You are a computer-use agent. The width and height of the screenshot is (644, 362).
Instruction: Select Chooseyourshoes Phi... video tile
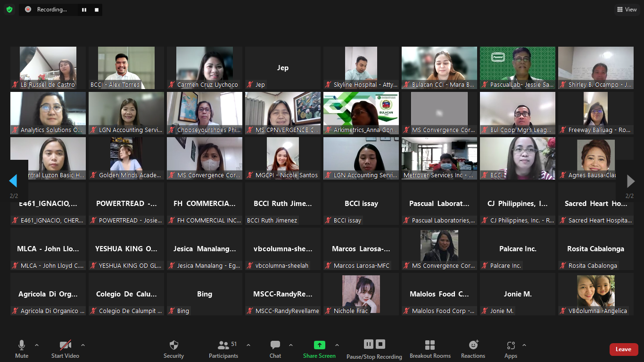(x=205, y=113)
